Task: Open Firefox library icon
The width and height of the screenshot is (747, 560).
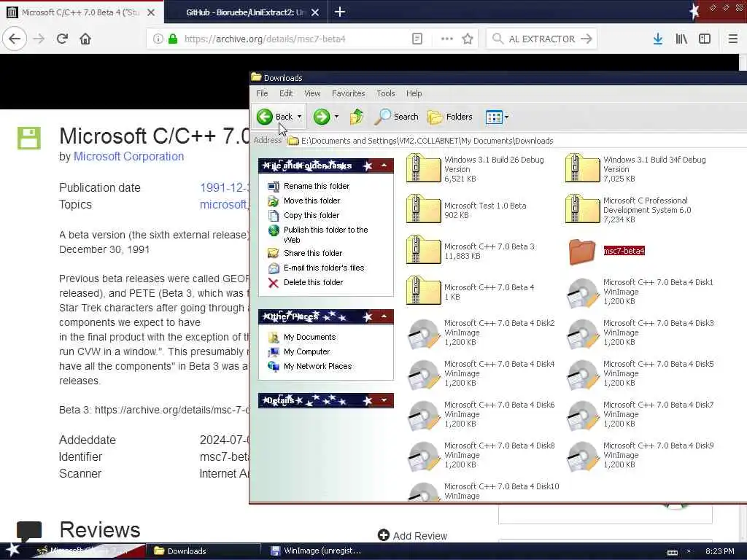Action: click(x=681, y=39)
